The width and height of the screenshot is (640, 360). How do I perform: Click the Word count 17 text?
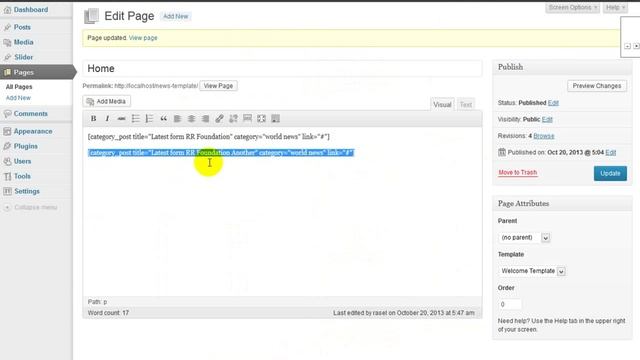pos(108,313)
